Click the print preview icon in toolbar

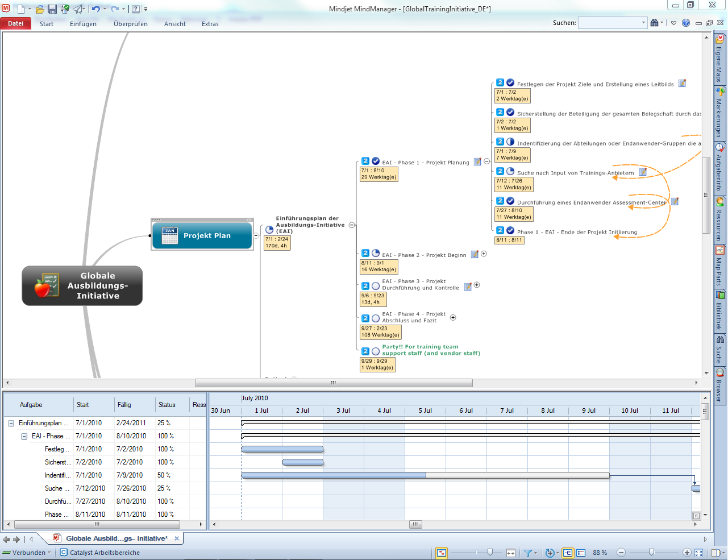(65, 9)
